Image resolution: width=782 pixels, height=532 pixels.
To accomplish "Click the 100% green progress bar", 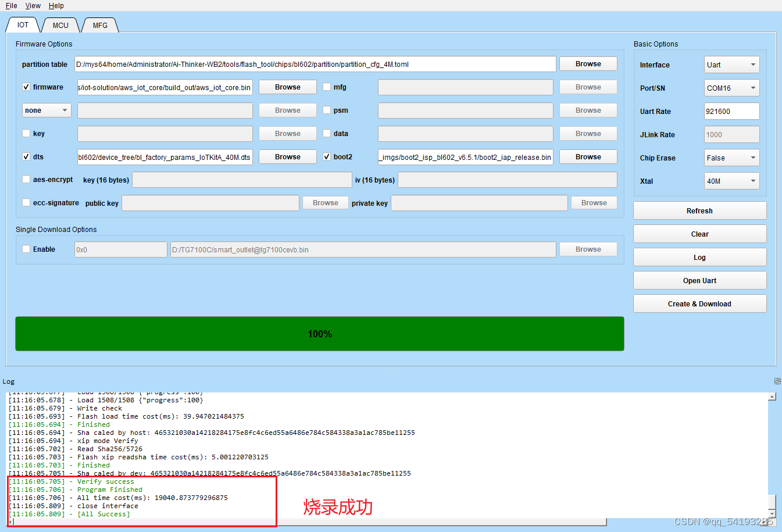I will (320, 334).
